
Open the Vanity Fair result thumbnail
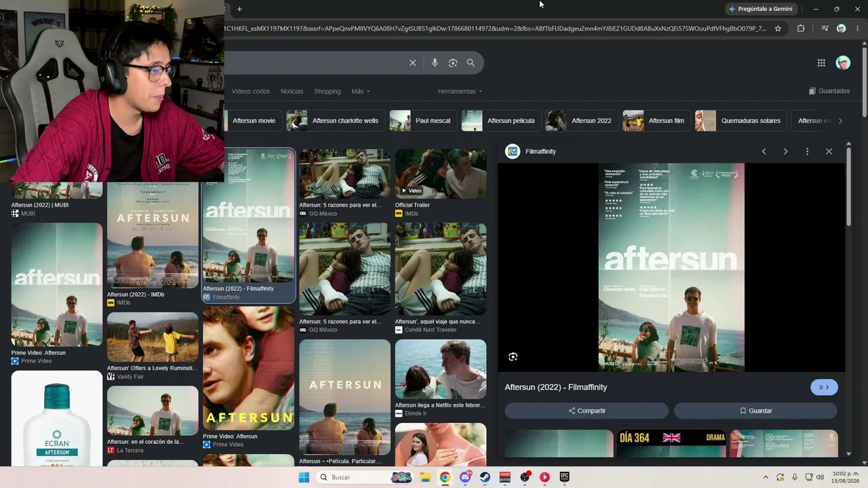(x=153, y=337)
